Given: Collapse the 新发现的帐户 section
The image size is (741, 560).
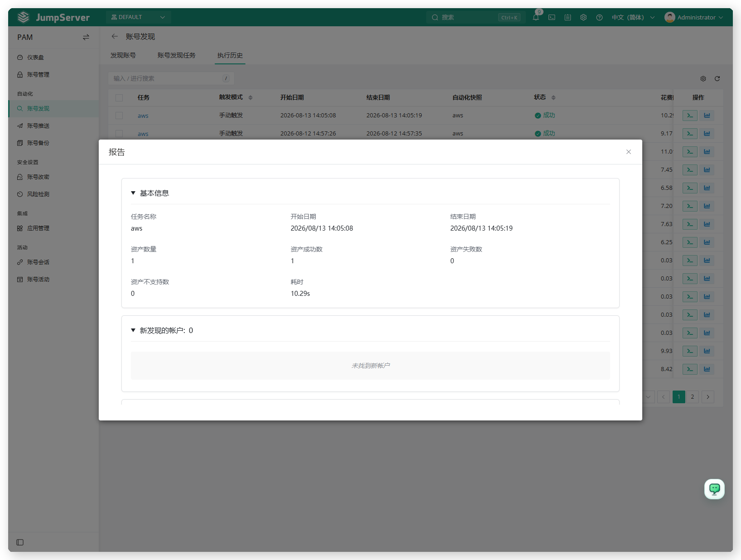Looking at the screenshot, I should 133,330.
